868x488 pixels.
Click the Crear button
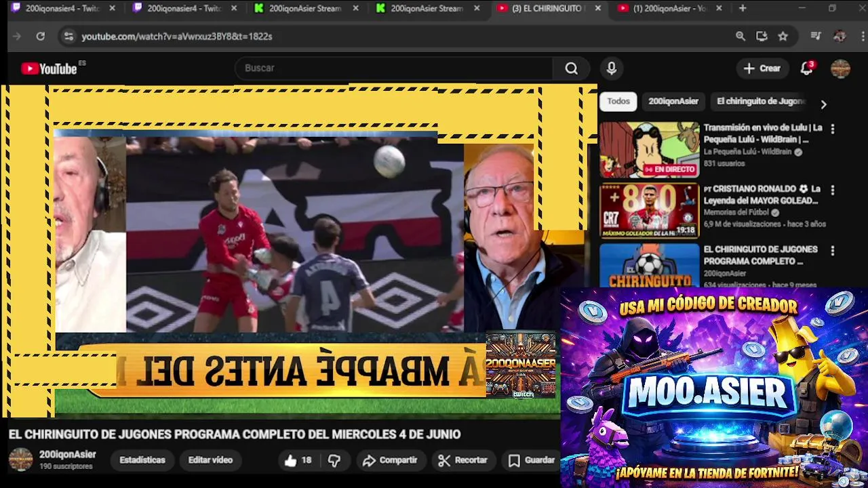pos(762,68)
